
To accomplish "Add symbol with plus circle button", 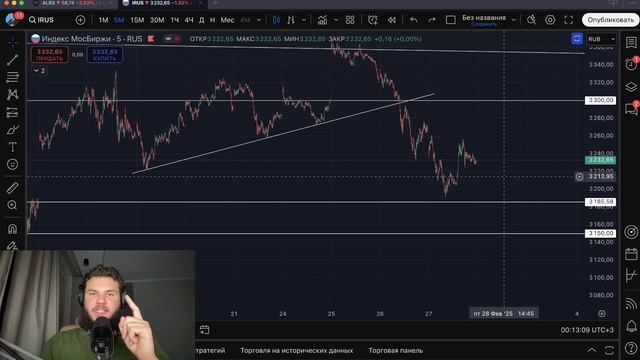I will (80, 20).
